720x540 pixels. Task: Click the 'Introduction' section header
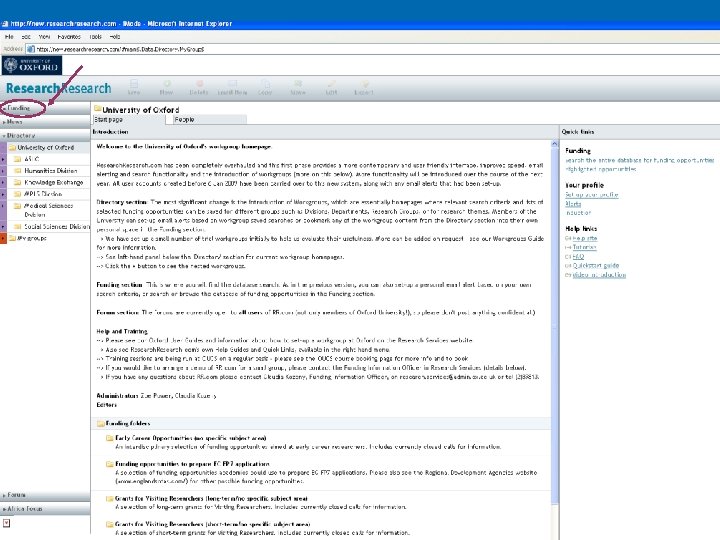tap(325, 132)
